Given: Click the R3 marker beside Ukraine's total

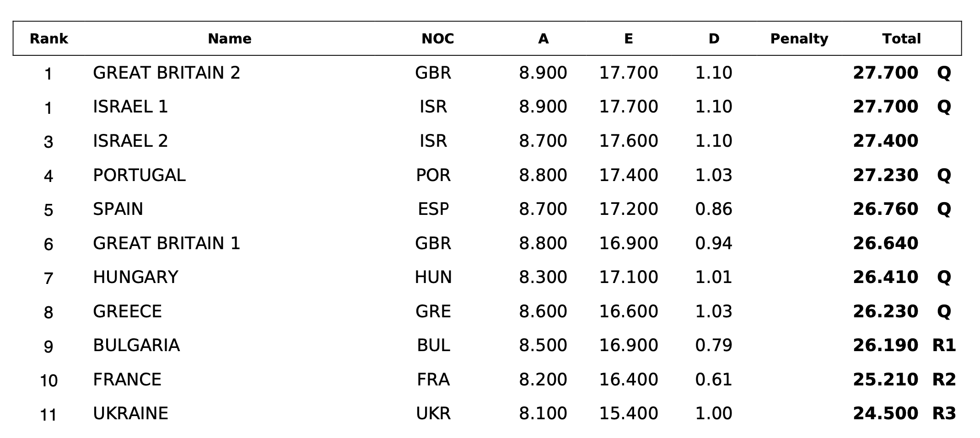Looking at the screenshot, I should (944, 413).
